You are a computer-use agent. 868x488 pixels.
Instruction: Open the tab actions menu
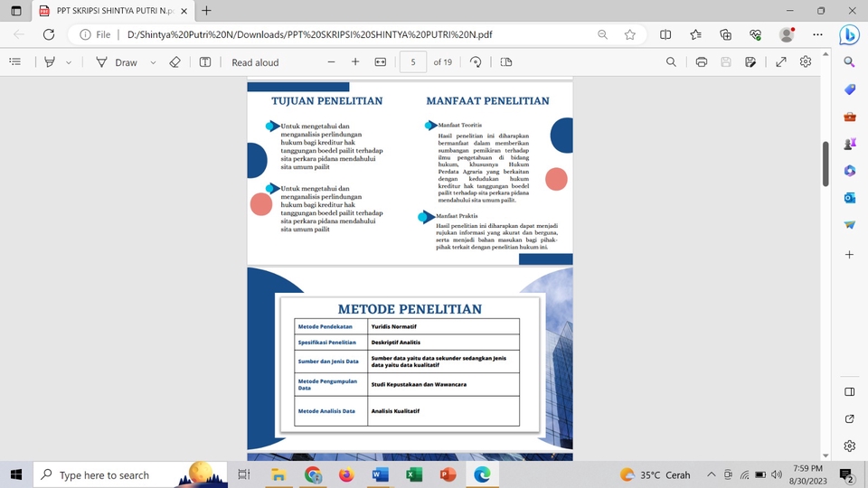[16, 11]
